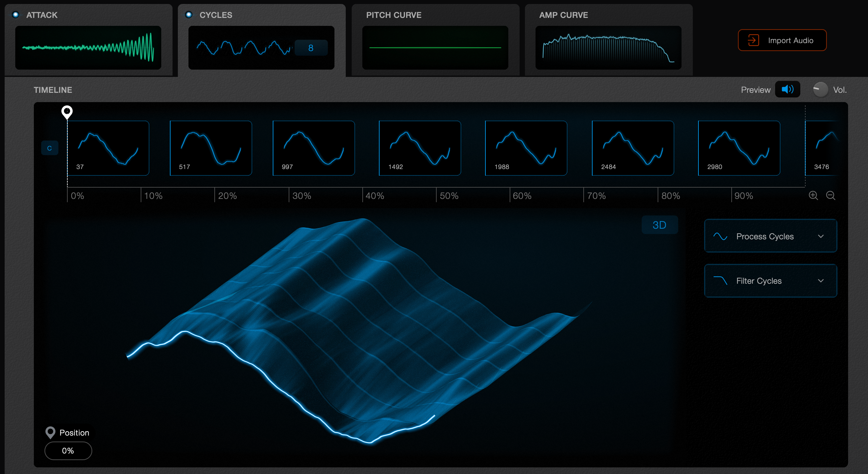The height and width of the screenshot is (474, 868).
Task: Select the cycle thumbnail labeled 1492
Action: [419, 148]
